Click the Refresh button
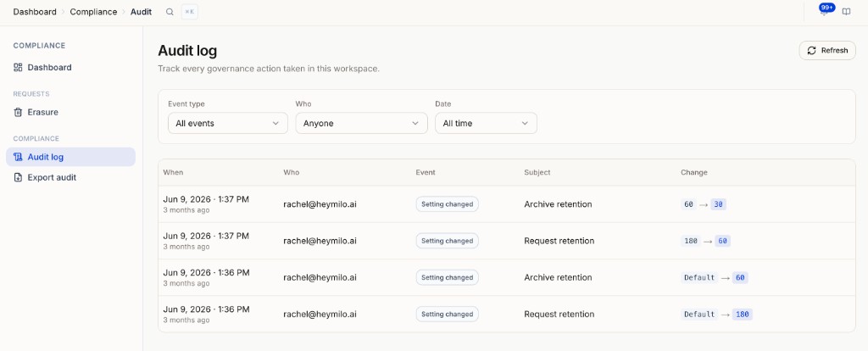868x351 pixels. pyautogui.click(x=827, y=50)
